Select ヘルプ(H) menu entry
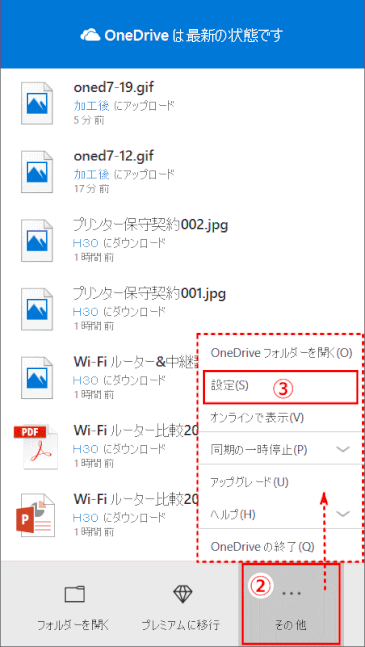The height and width of the screenshot is (647, 365). coord(233,515)
